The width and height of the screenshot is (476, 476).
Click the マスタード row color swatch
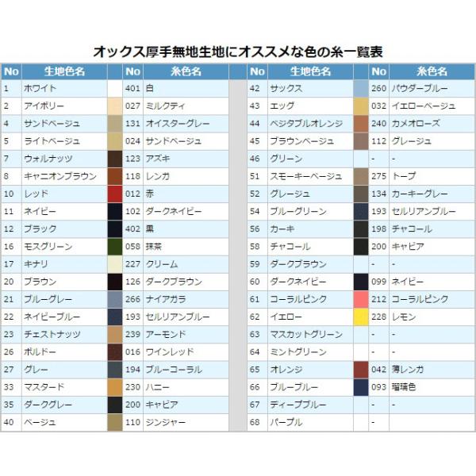click(115, 387)
